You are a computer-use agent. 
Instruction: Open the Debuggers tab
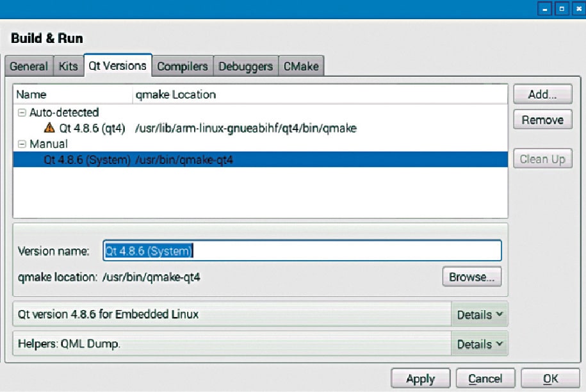(245, 66)
